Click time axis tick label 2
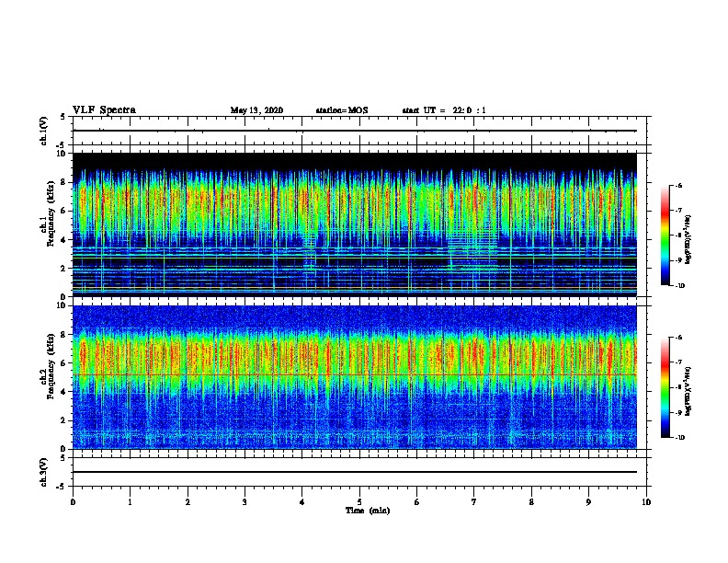 tap(188, 501)
